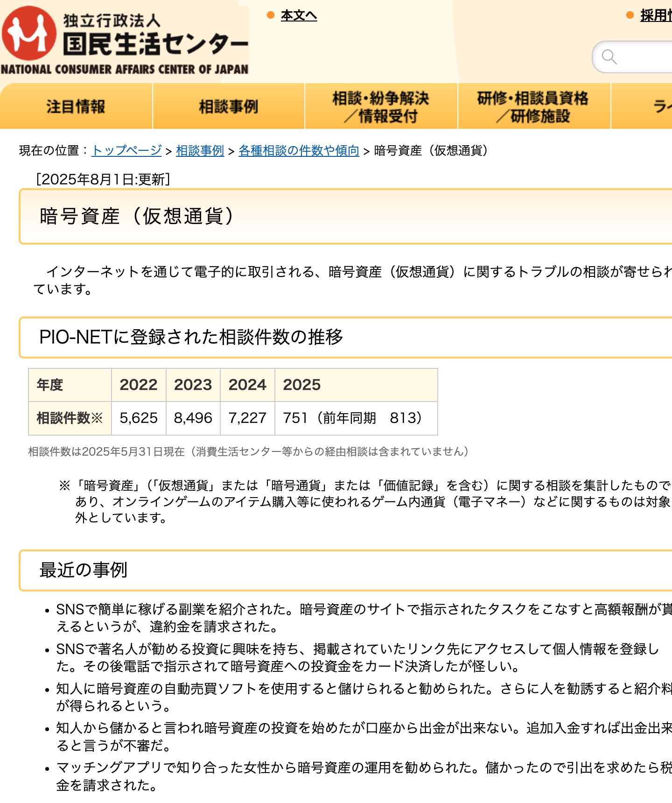
Task: Click the 相談件数※ row header
Action: [70, 418]
